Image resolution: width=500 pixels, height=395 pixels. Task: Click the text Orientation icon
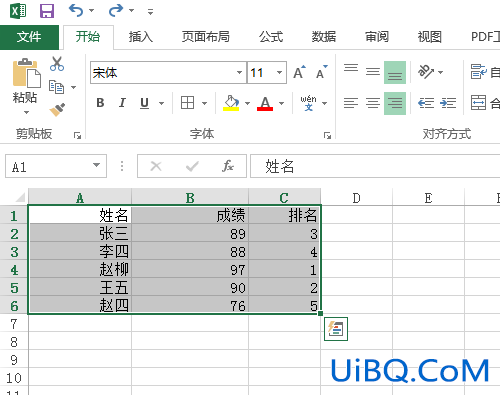[426, 72]
